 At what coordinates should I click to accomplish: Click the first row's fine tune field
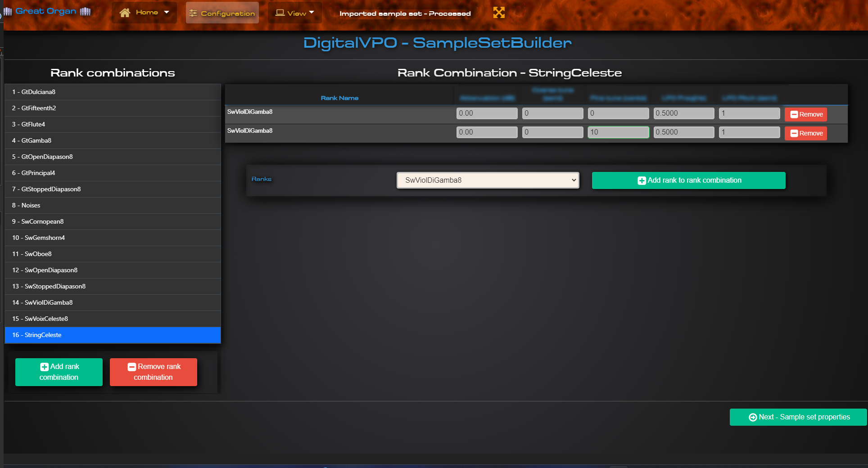pos(619,113)
